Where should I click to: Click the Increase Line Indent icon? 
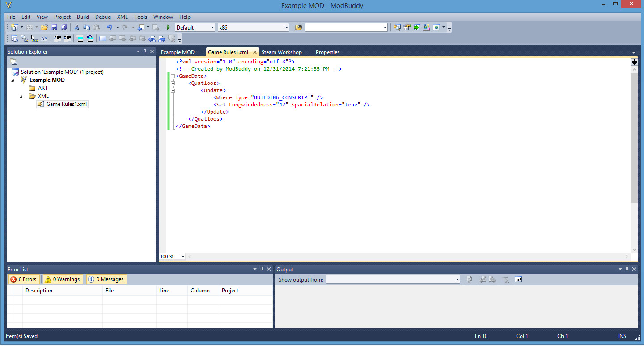point(68,38)
